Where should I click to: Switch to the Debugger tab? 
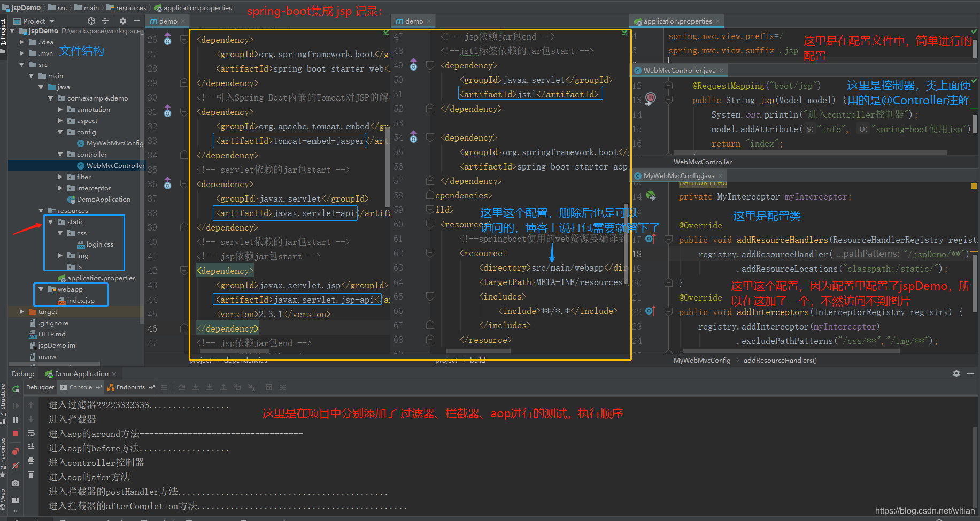pos(40,387)
